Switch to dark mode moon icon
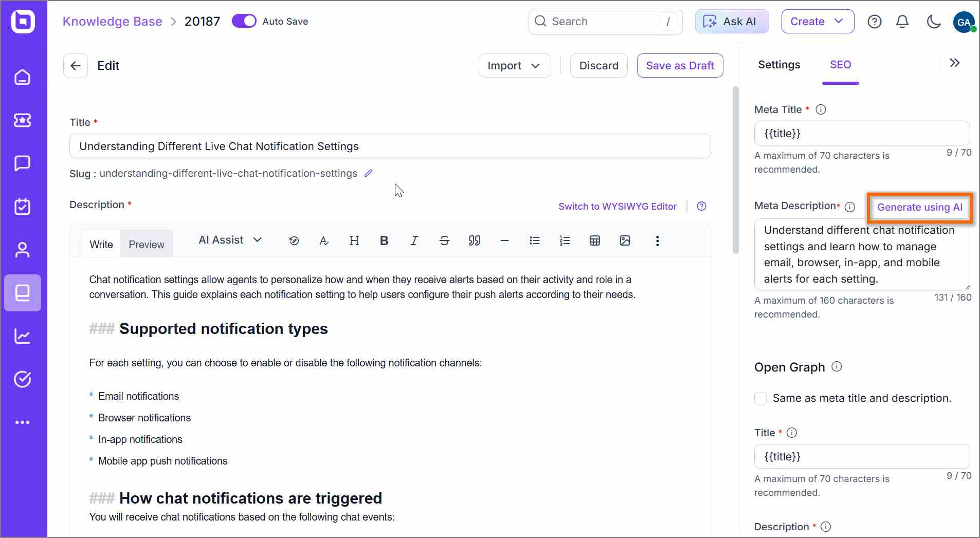980x538 pixels. point(933,22)
